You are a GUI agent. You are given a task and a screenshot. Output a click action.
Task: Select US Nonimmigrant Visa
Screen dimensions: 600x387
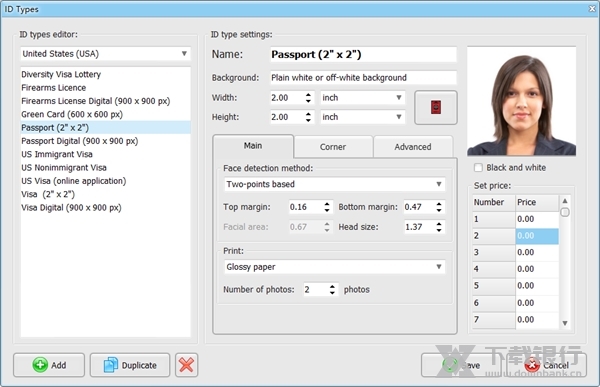click(x=106, y=168)
